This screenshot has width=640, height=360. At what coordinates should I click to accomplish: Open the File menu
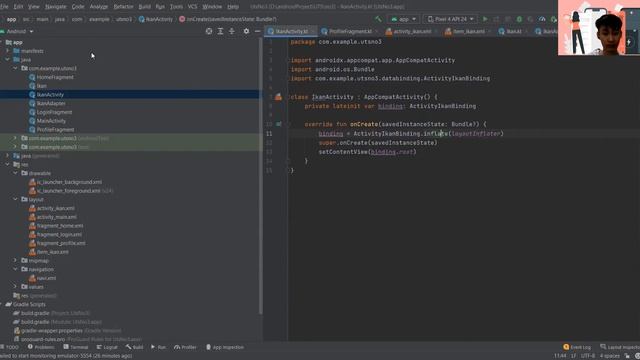coord(4,7)
